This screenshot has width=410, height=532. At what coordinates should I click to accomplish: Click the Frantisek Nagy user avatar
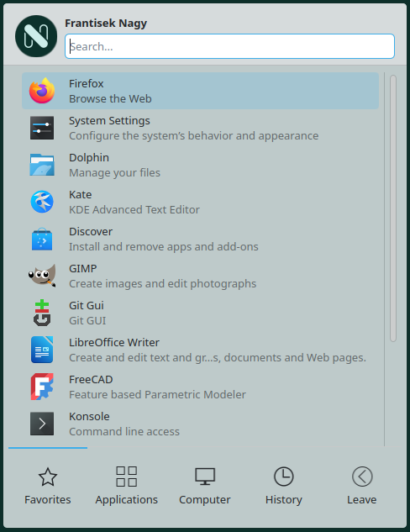tap(36, 36)
